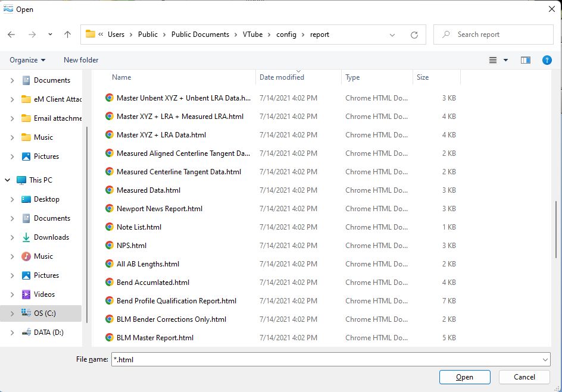Click the New folder command
Screen dimensions: 562x392
81,60
